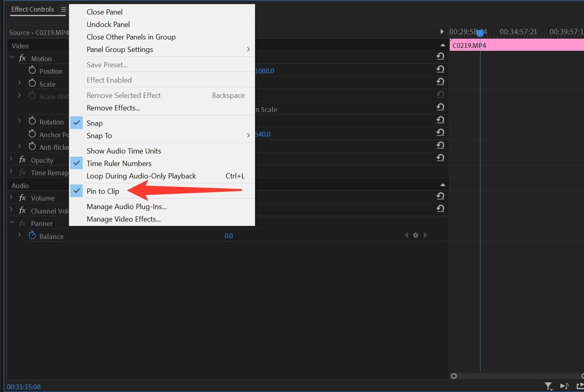Toggle animation stopwatch for Anti-flicker Filter

(x=32, y=147)
